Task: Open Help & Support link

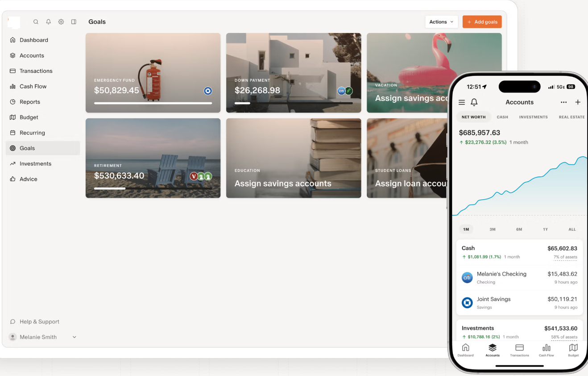Action: click(x=39, y=322)
